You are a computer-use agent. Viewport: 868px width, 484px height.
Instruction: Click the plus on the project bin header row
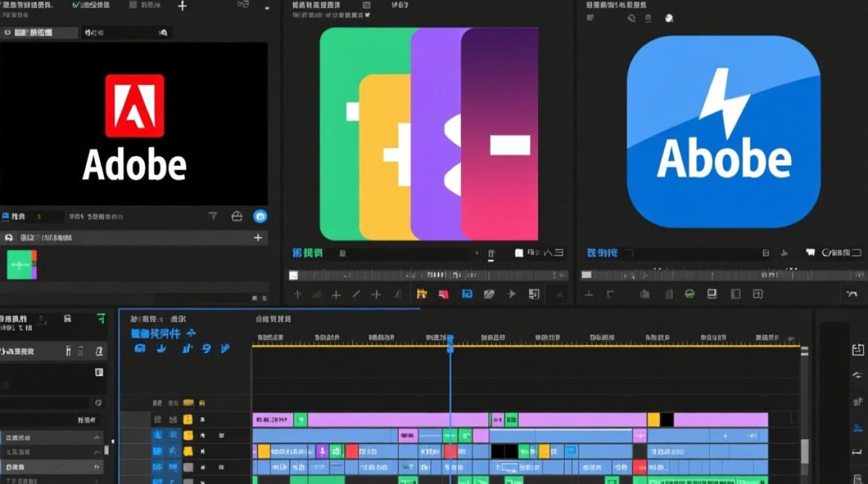258,237
